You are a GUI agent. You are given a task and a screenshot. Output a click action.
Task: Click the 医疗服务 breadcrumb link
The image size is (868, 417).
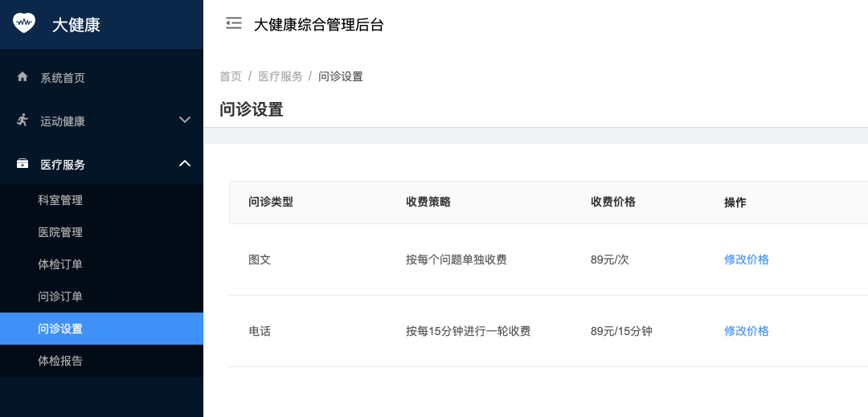(280, 76)
